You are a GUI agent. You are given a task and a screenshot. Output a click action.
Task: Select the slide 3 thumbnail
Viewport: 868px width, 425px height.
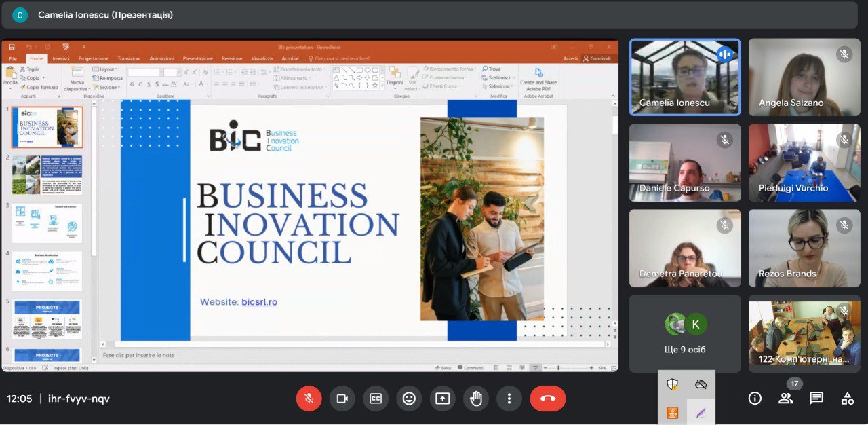coord(47,223)
